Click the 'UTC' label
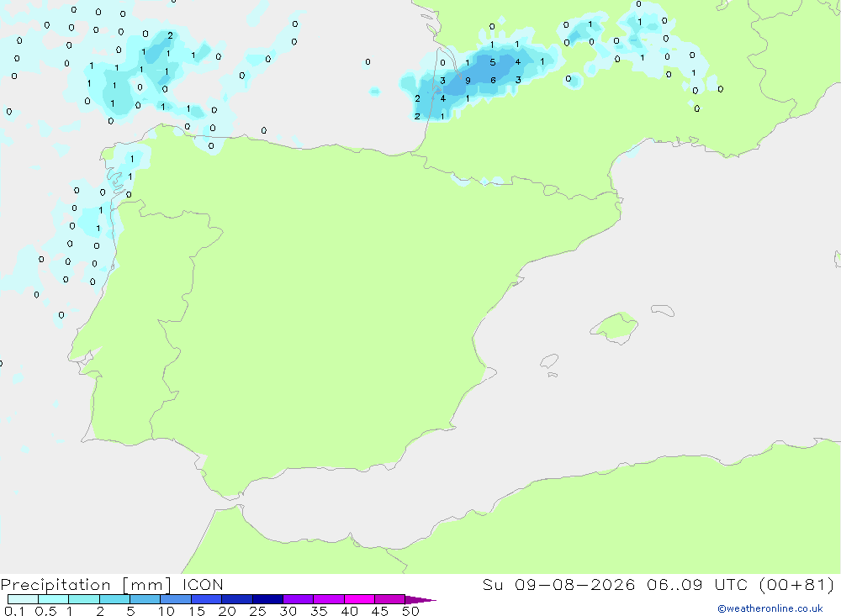This screenshot has height=616, width=841. pos(731,584)
